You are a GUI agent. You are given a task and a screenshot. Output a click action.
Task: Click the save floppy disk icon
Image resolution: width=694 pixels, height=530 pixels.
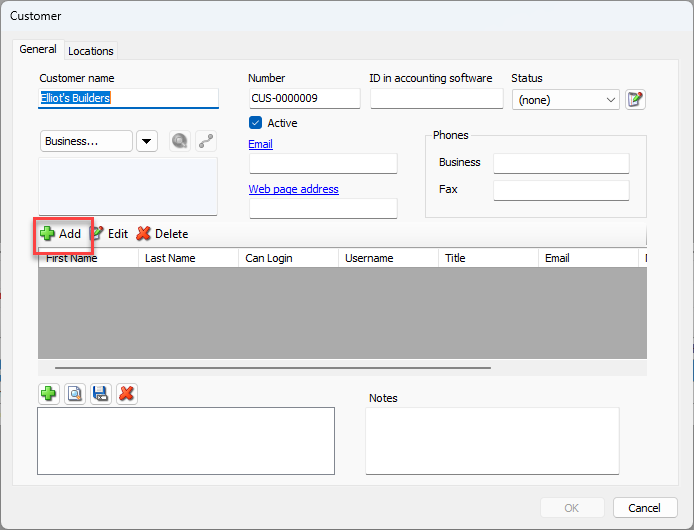(x=101, y=394)
